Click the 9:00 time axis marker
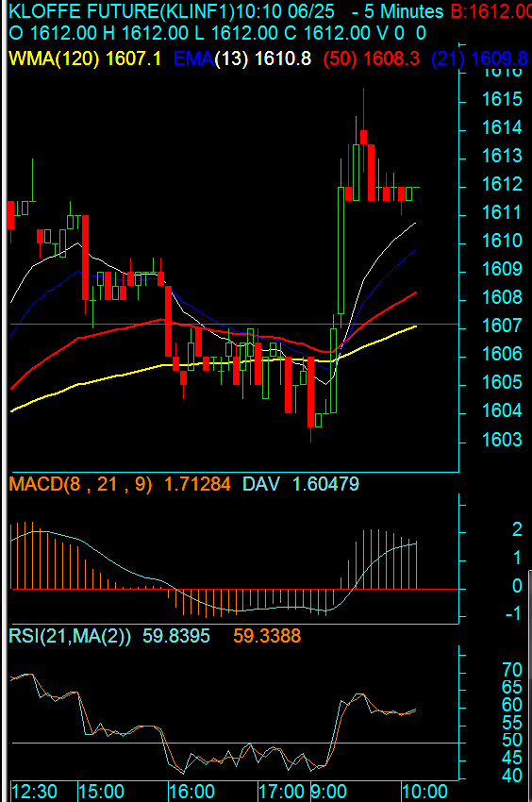 point(330,792)
